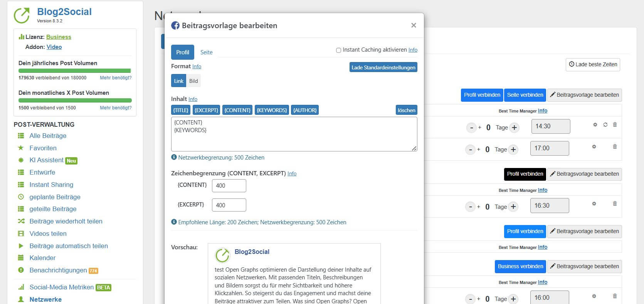Image resolution: width=644 pixels, height=304 pixels.
Task: Click the refresh icon in the 14:30 row
Action: point(605,124)
